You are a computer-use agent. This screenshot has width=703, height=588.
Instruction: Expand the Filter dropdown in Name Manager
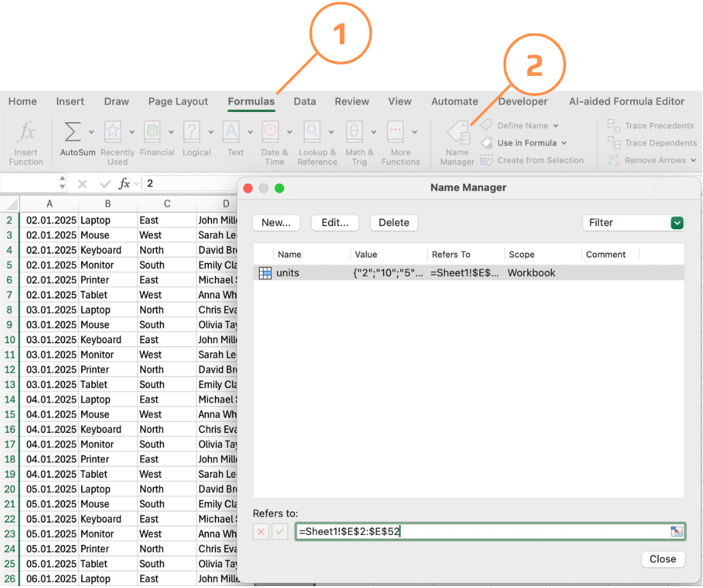click(x=677, y=223)
